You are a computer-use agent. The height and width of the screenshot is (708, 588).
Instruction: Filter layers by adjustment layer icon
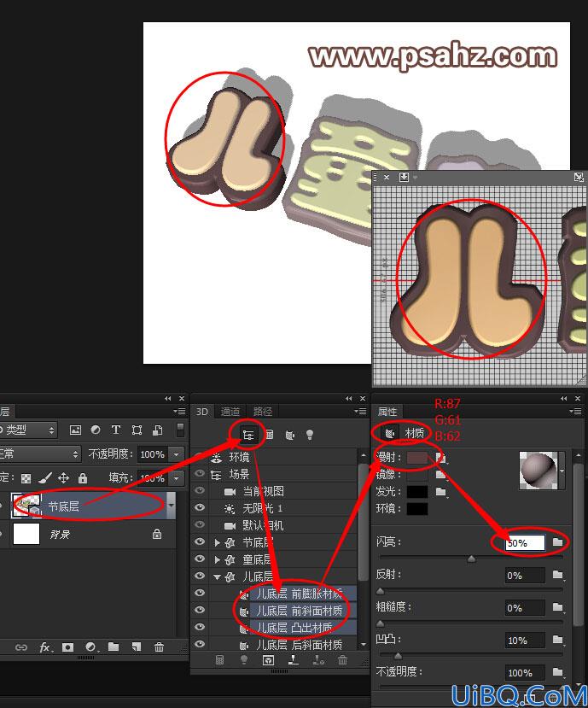(96, 430)
